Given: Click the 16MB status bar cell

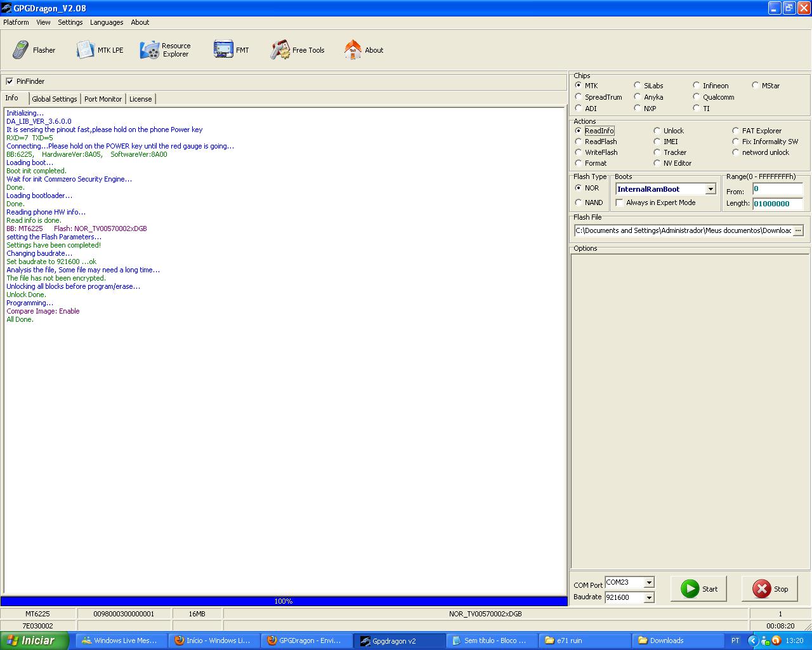Looking at the screenshot, I should (x=197, y=614).
